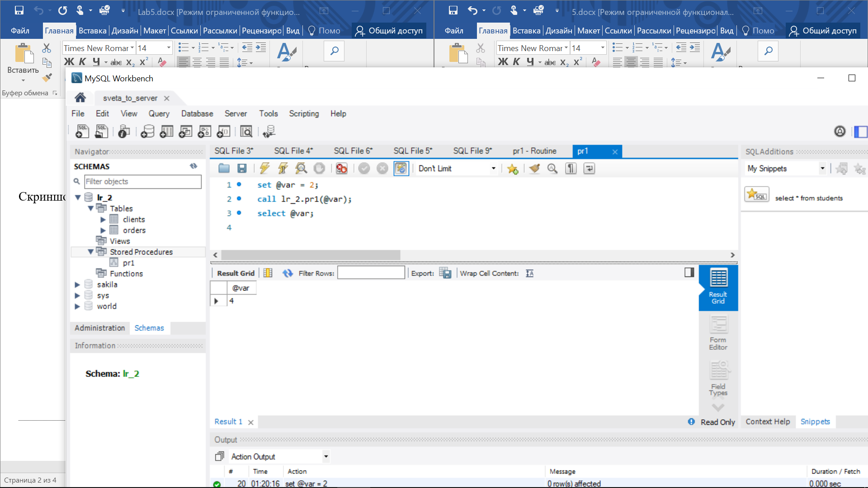Expand the clients table node
Screen dimensions: 868x488
[x=103, y=220]
